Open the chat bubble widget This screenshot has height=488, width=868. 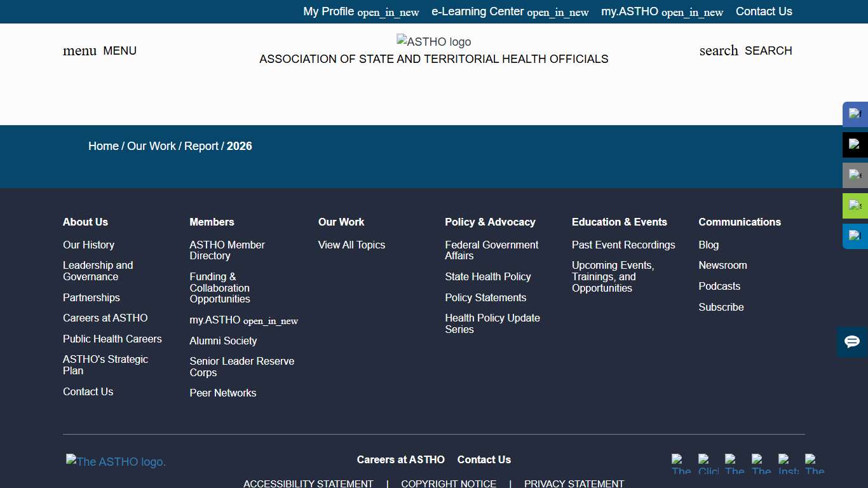852,342
